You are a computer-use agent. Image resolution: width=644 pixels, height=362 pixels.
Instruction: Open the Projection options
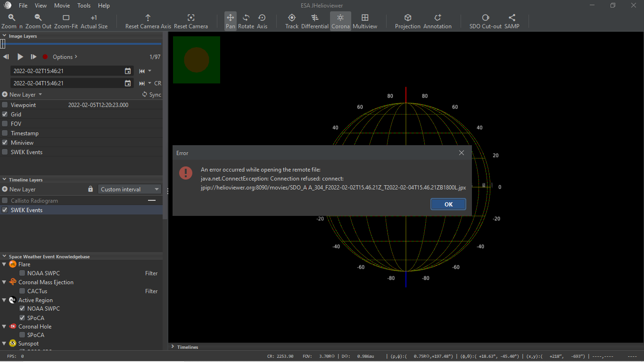pyautogui.click(x=407, y=21)
